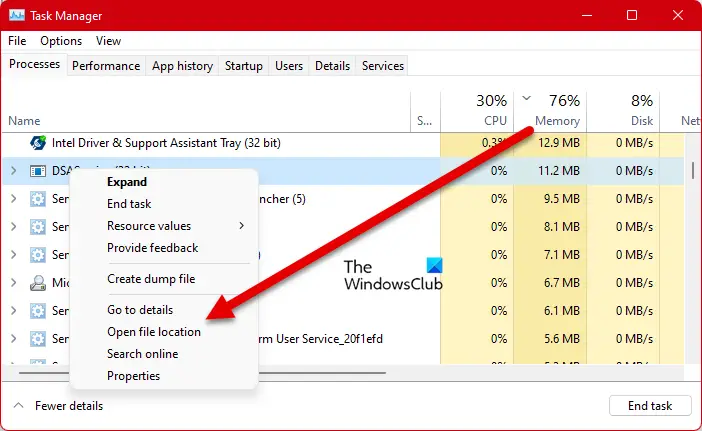This screenshot has width=702, height=431.
Task: Switch to the Startup tab
Action: click(x=244, y=66)
